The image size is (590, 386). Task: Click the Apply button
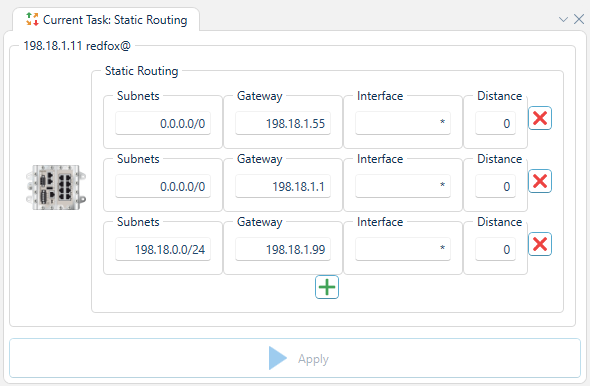click(x=295, y=358)
